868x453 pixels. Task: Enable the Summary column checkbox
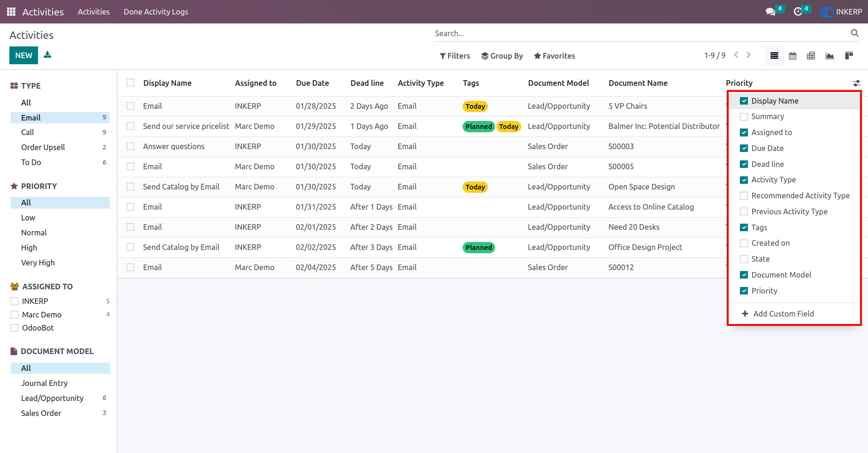pos(744,116)
